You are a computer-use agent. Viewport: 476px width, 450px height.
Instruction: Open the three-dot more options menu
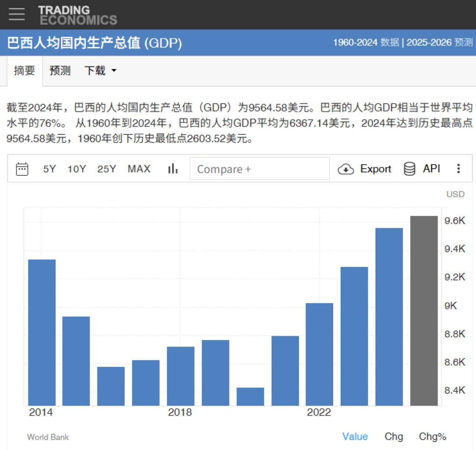pyautogui.click(x=458, y=169)
